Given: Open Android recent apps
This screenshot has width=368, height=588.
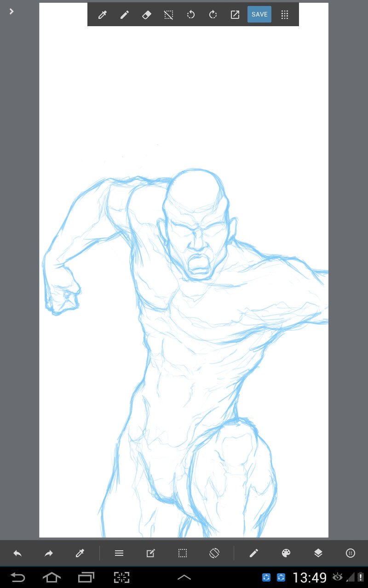Looking at the screenshot, I should point(86,577).
